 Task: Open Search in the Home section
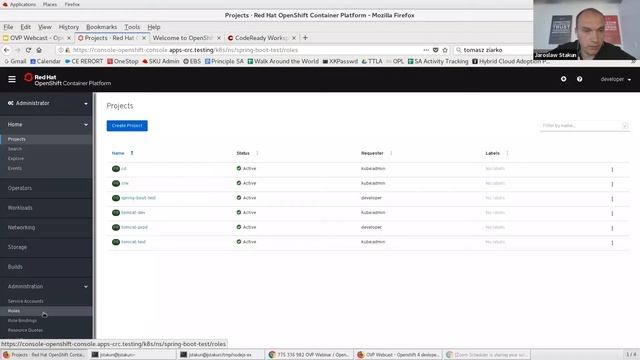(15, 149)
